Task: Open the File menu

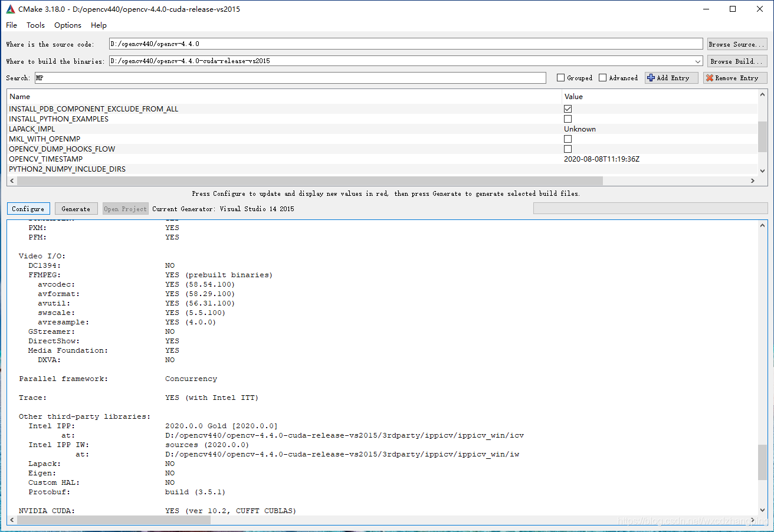Action: (x=12, y=25)
